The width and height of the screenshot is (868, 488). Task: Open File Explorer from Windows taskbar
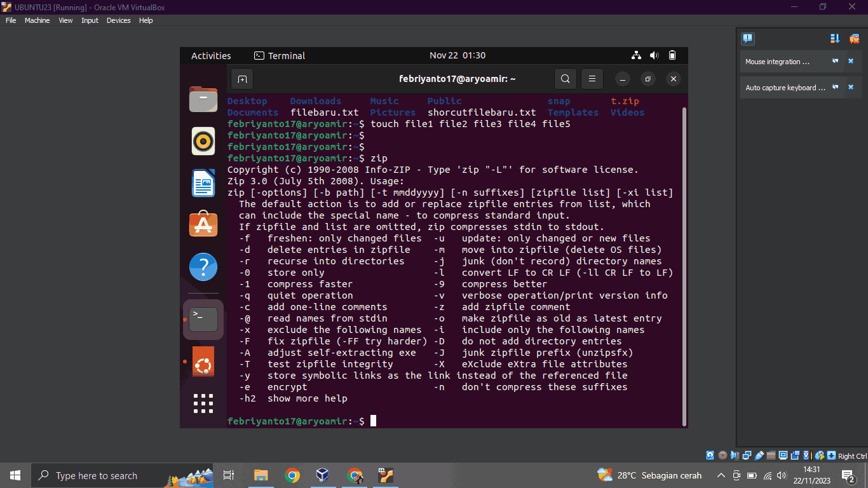(261, 475)
